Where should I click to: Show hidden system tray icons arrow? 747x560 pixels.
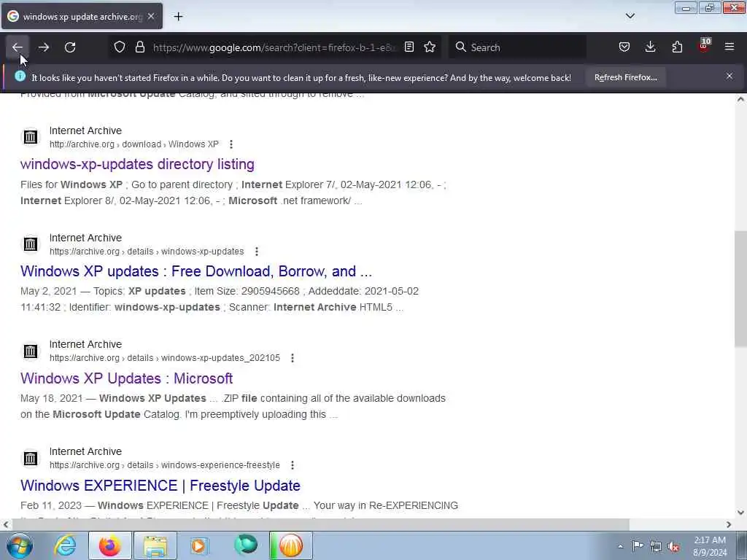click(x=620, y=546)
